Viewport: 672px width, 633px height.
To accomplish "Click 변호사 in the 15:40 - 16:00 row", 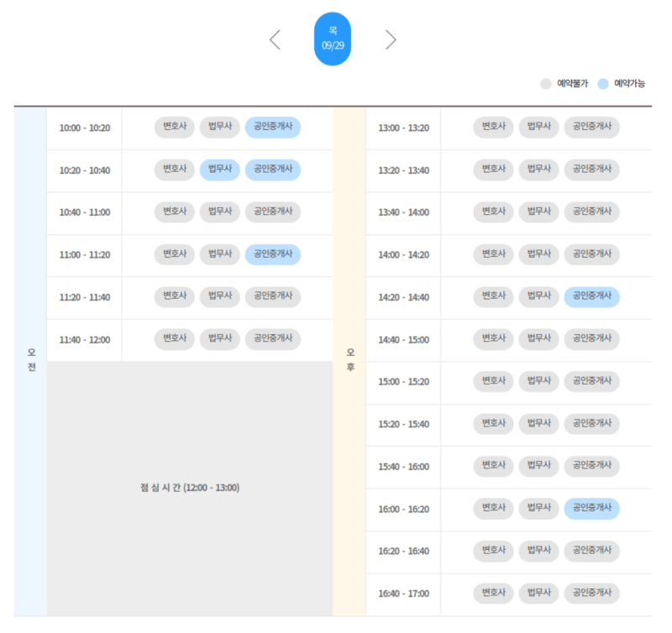I will [493, 466].
